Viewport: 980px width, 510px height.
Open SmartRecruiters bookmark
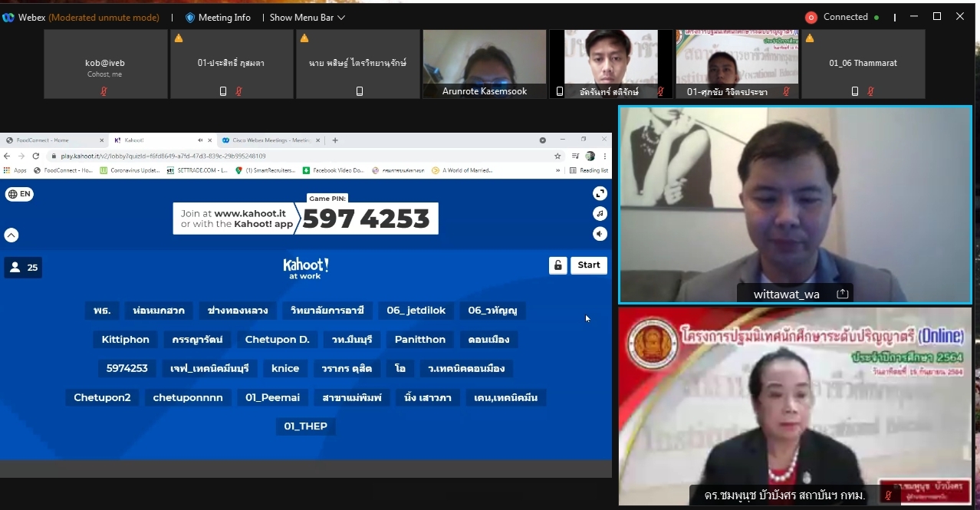(x=266, y=170)
